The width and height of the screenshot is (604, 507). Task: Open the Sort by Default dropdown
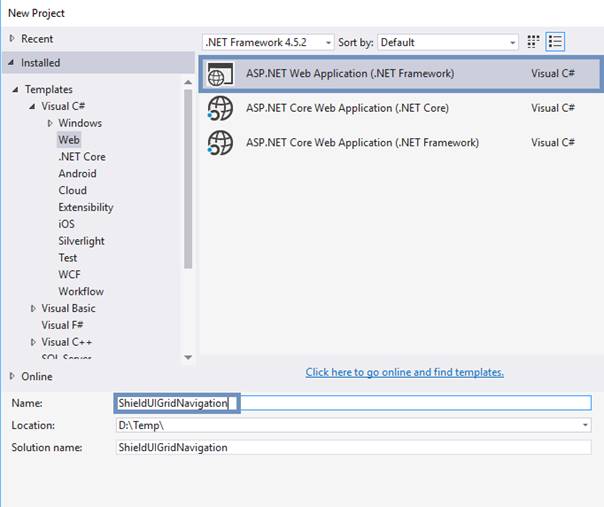(x=448, y=42)
